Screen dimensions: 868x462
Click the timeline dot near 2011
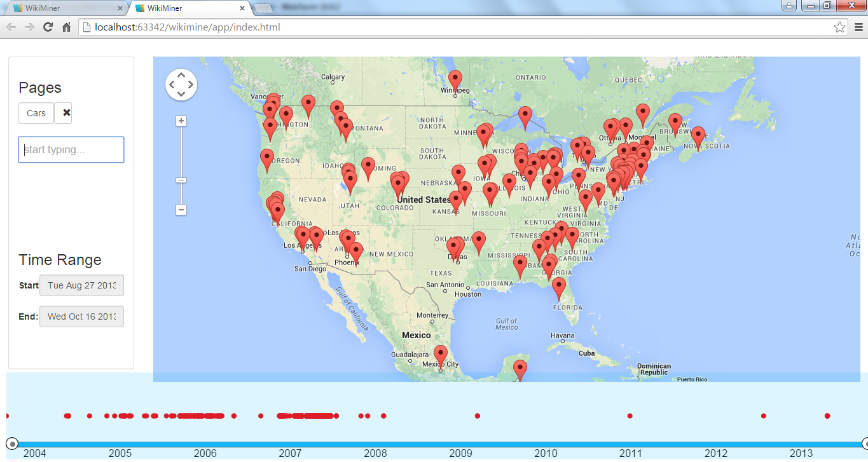point(630,416)
